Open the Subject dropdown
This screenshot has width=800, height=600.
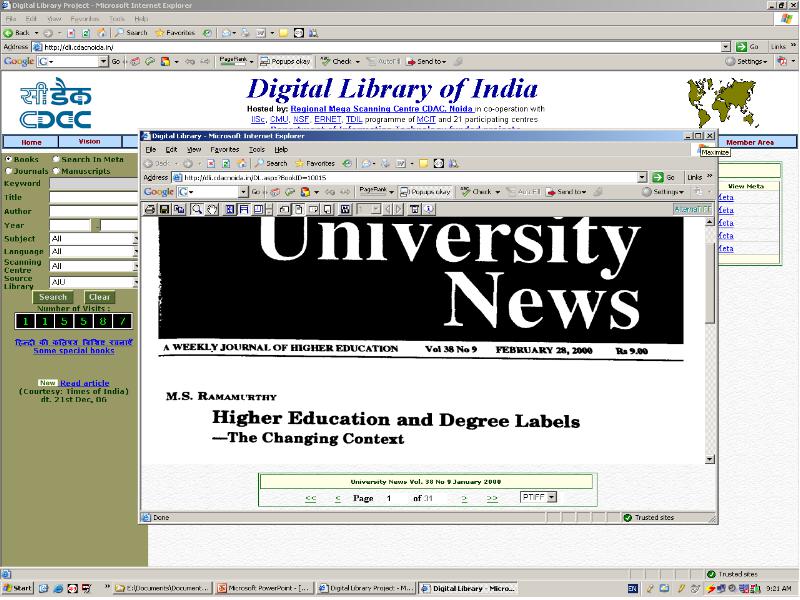94,239
